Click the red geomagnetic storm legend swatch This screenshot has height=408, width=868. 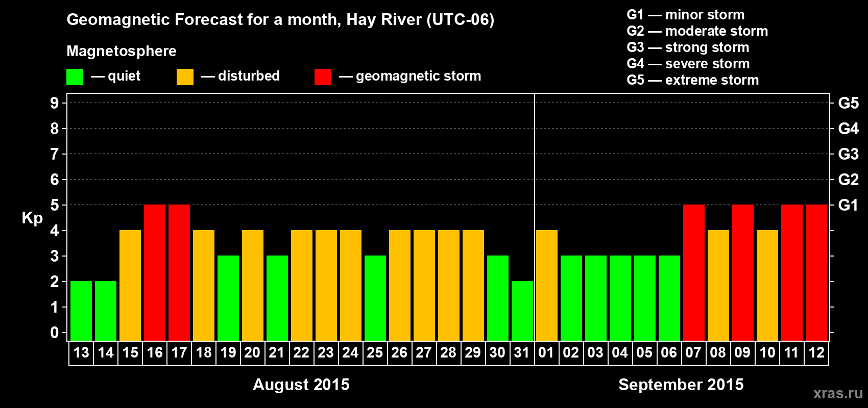(323, 77)
